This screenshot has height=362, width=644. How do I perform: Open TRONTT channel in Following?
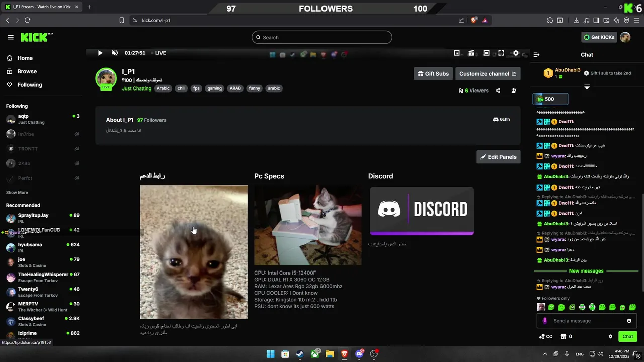tap(42, 149)
